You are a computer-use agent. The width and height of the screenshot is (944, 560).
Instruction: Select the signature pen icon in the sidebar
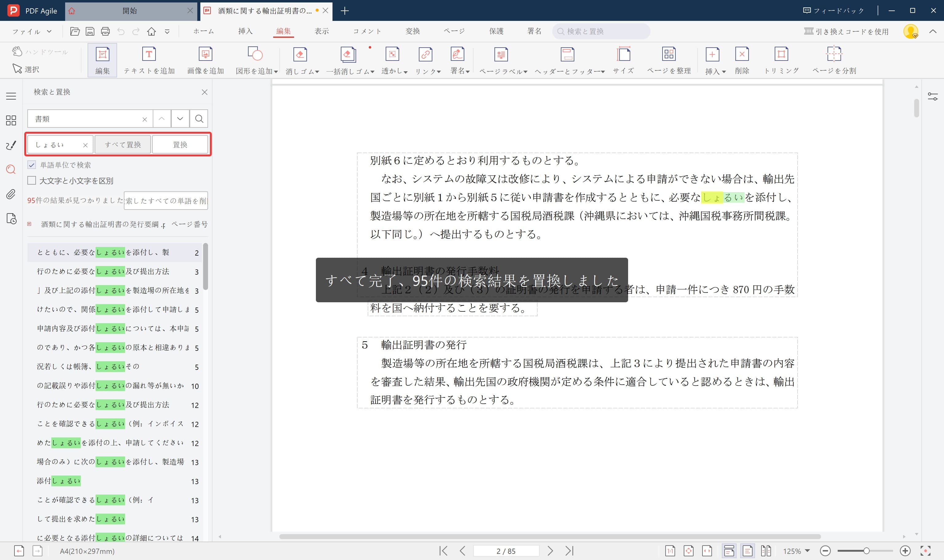[x=11, y=145]
